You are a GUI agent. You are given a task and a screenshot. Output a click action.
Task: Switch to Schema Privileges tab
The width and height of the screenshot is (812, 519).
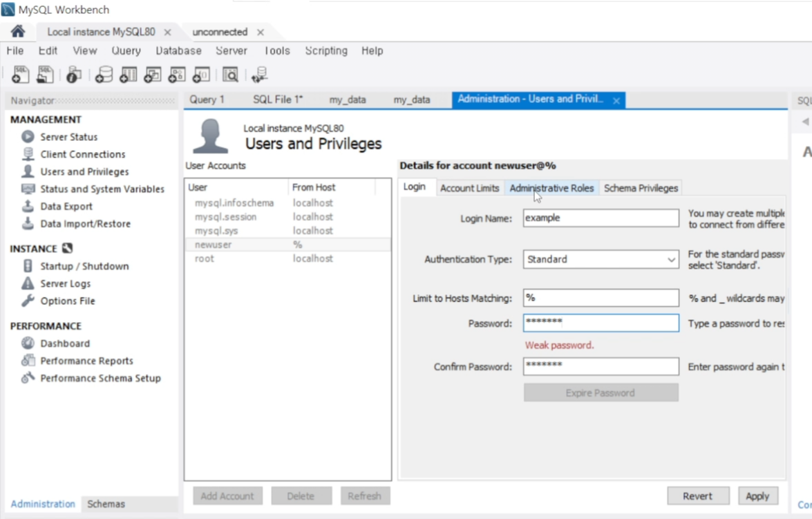(x=641, y=188)
